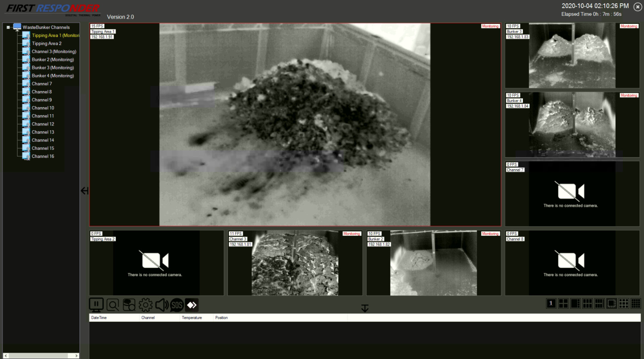Open the settings gear

[x=145, y=305]
